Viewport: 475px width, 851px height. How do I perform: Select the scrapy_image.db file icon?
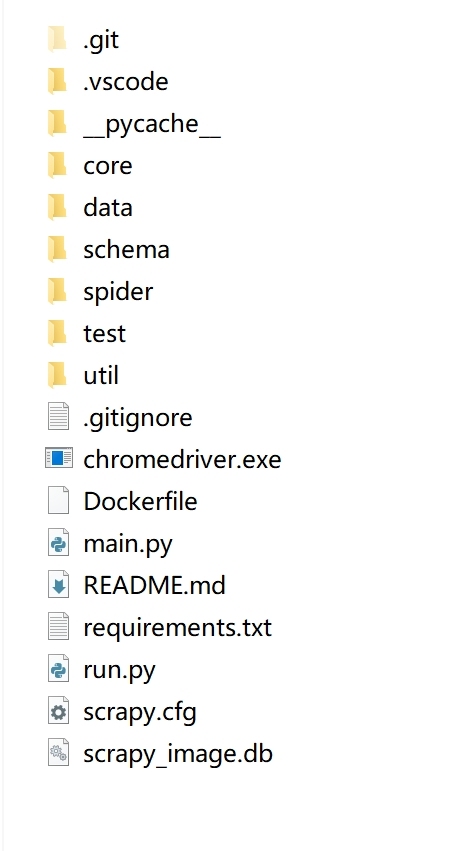coord(59,752)
